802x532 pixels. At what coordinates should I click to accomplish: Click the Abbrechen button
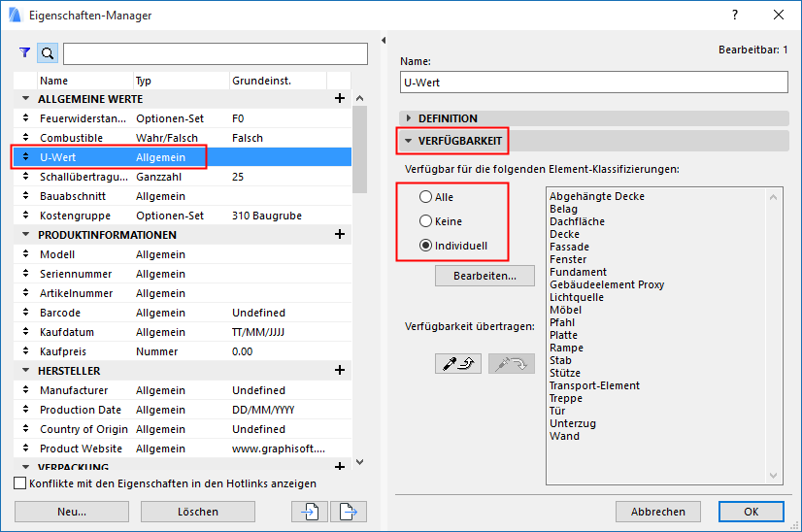[657, 512]
